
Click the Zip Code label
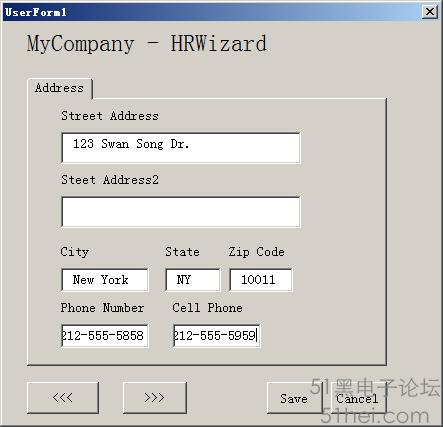pos(257,252)
